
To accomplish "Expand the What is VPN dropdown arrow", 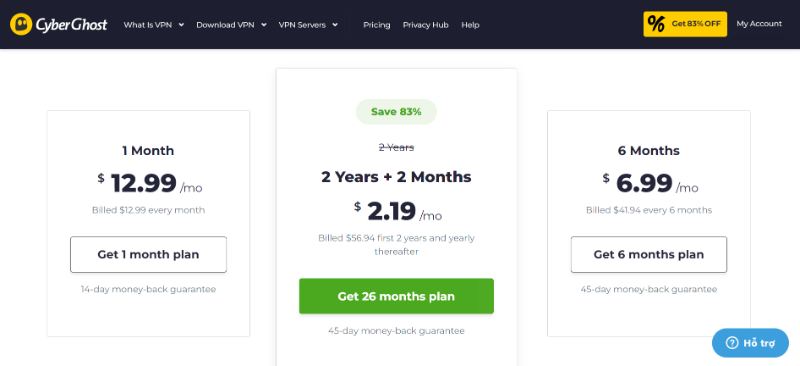I will [x=181, y=25].
